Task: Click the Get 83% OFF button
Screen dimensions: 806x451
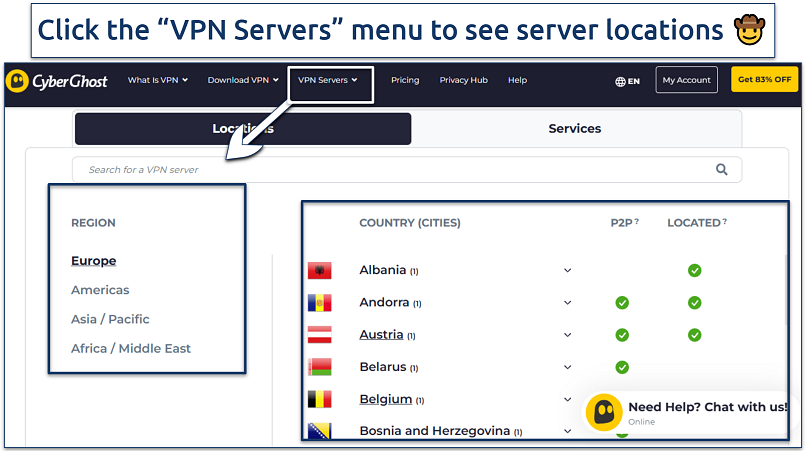Action: [764, 80]
